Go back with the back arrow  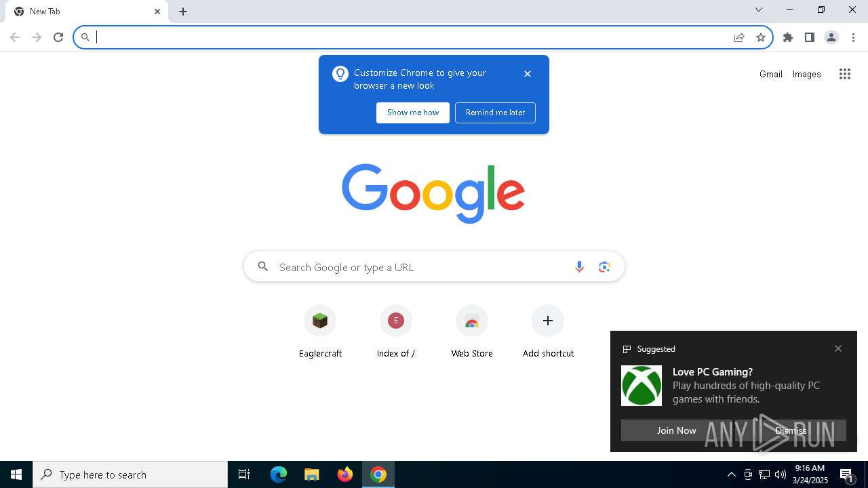click(15, 37)
